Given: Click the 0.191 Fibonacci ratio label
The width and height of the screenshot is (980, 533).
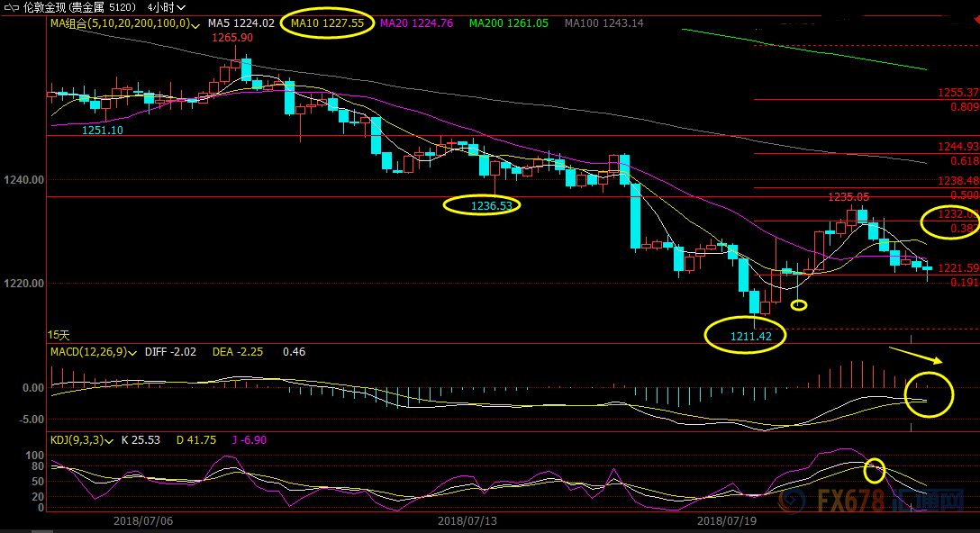Looking at the screenshot, I should [965, 283].
